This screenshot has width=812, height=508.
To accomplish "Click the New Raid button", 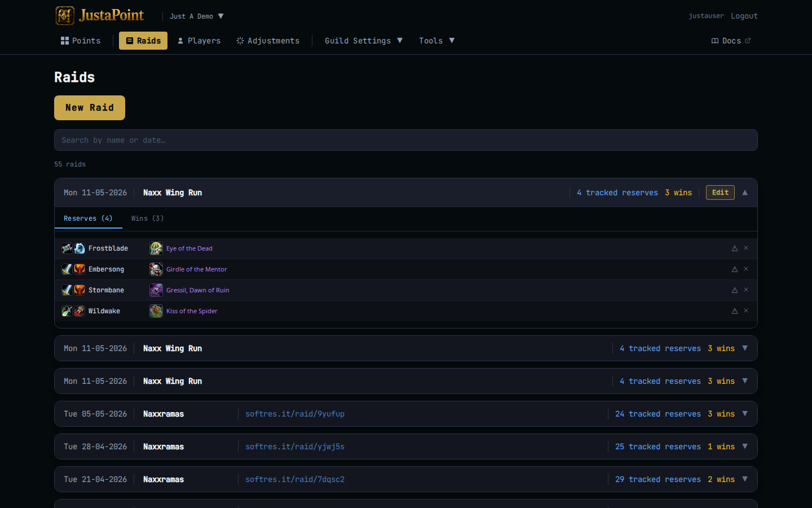I will pos(90,108).
